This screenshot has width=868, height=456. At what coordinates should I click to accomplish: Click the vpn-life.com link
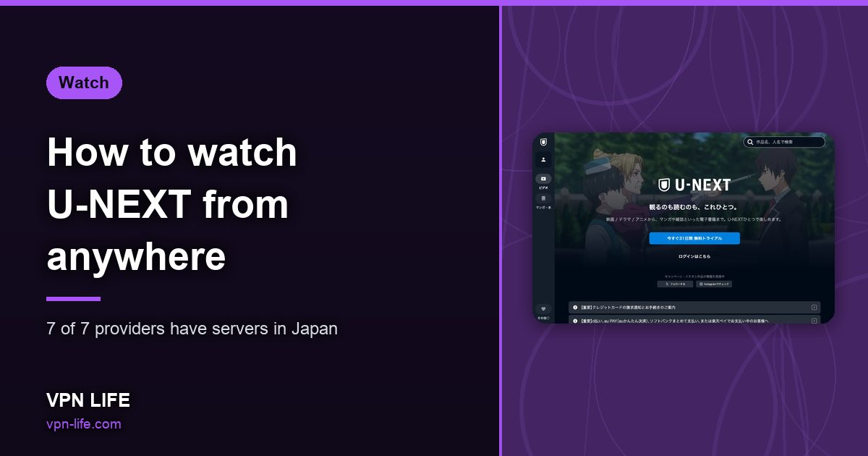pos(84,424)
